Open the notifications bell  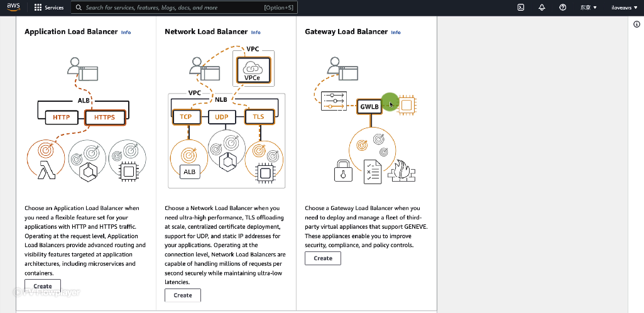tap(542, 8)
